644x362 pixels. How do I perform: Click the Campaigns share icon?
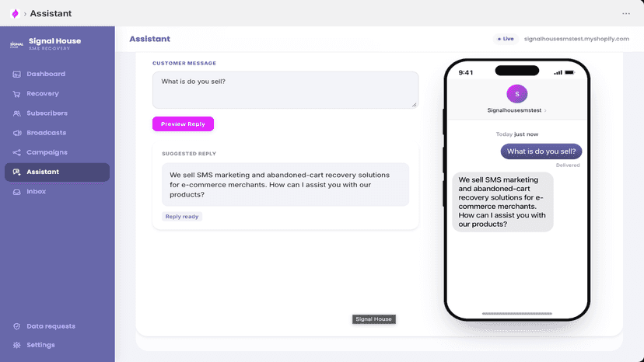click(17, 153)
